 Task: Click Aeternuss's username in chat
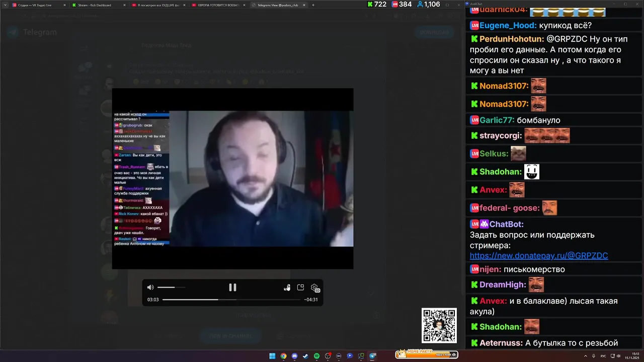click(x=501, y=343)
